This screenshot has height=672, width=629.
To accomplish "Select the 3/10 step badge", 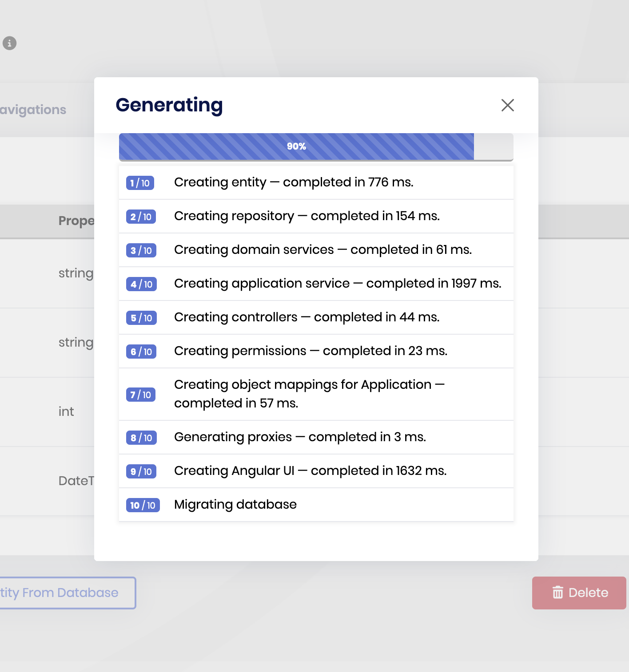I will pyautogui.click(x=141, y=250).
